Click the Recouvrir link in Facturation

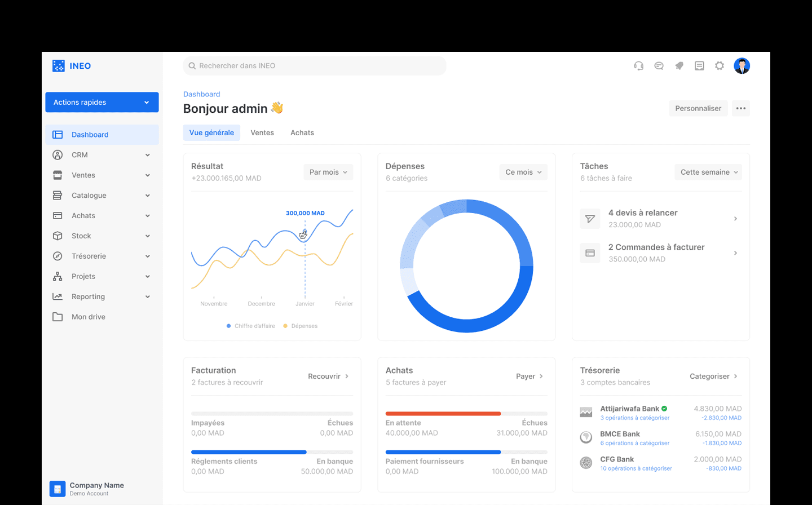point(328,376)
